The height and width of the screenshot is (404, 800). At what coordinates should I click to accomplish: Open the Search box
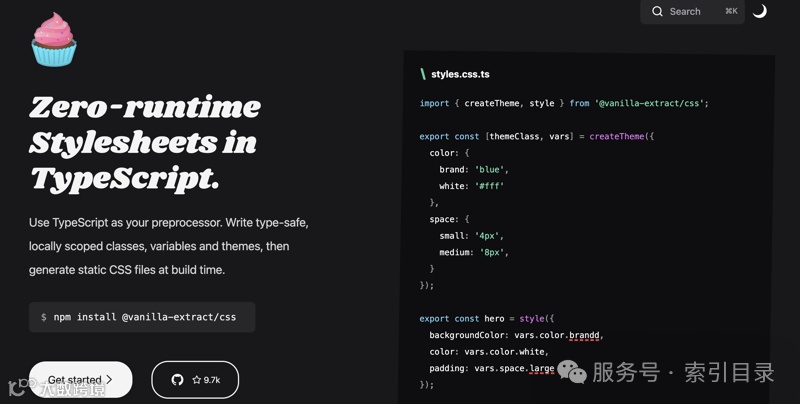692,11
